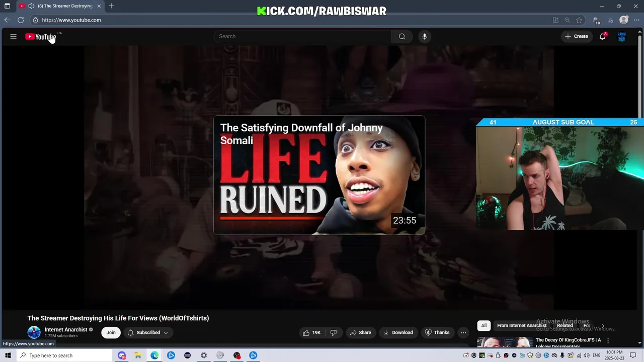The image size is (644, 362).
Task: Select the All filter chip
Action: [484, 325]
